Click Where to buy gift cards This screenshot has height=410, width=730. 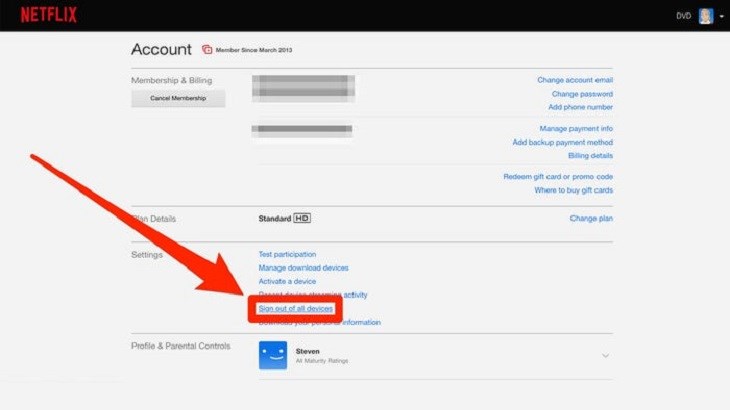point(573,190)
